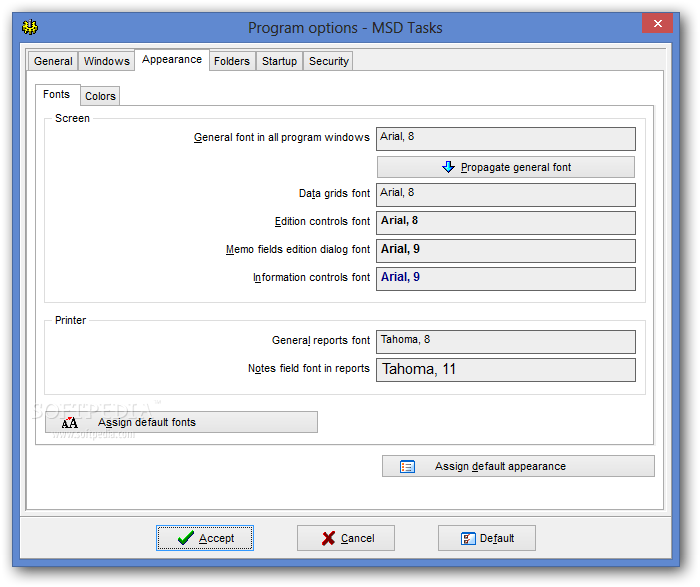This screenshot has height=587, width=700.
Task: Click the MSD Tasks app icon in title bar
Action: click(30, 27)
